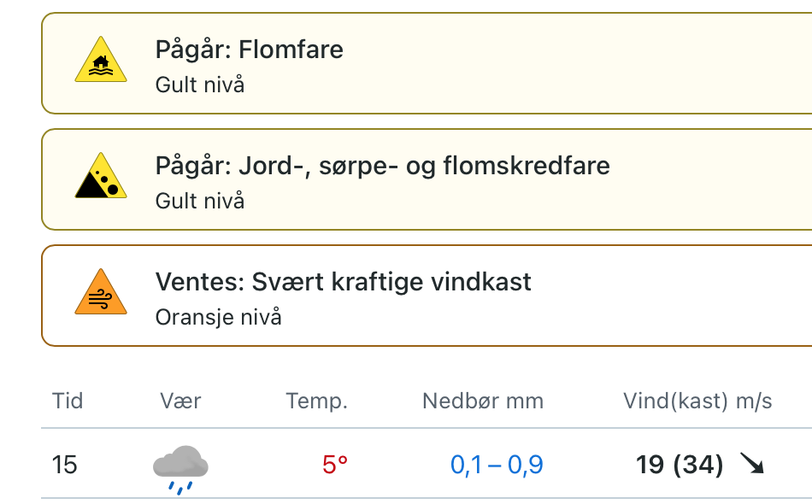Click the 19 (34) wind speed value
The height and width of the screenshot is (504, 812).
(680, 465)
